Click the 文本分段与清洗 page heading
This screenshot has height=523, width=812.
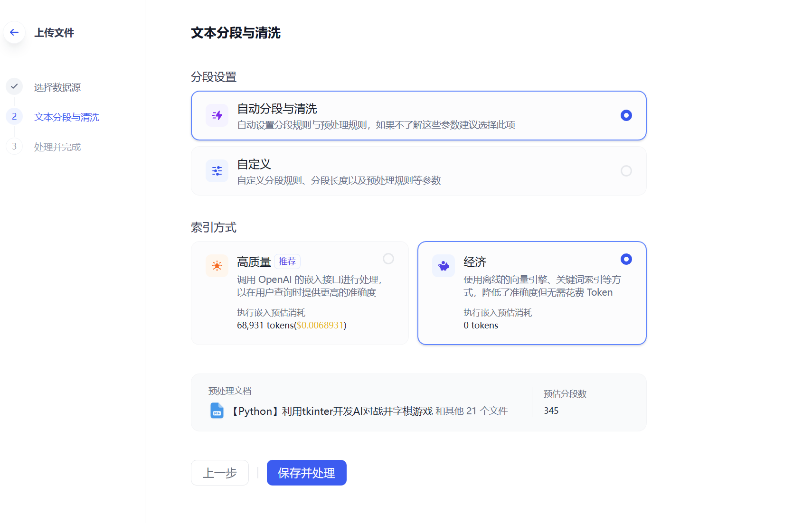click(236, 33)
